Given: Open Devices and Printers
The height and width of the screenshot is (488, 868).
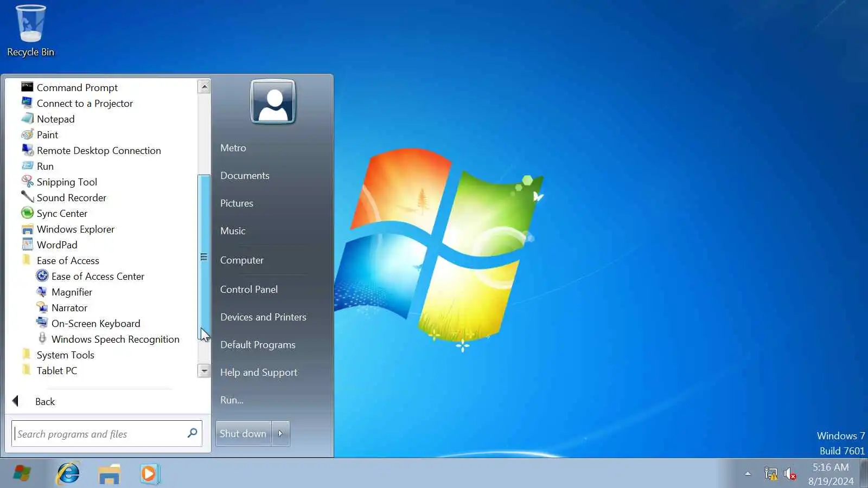Looking at the screenshot, I should pyautogui.click(x=263, y=317).
